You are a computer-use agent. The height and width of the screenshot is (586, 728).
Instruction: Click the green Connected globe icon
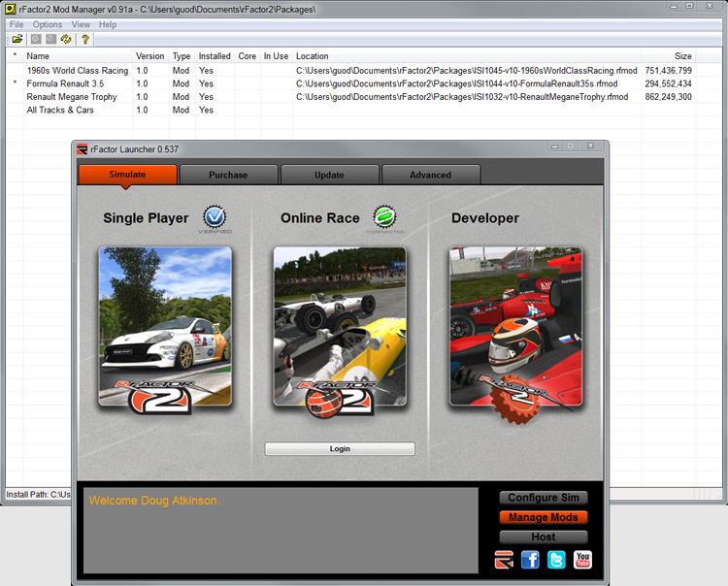tap(385, 218)
